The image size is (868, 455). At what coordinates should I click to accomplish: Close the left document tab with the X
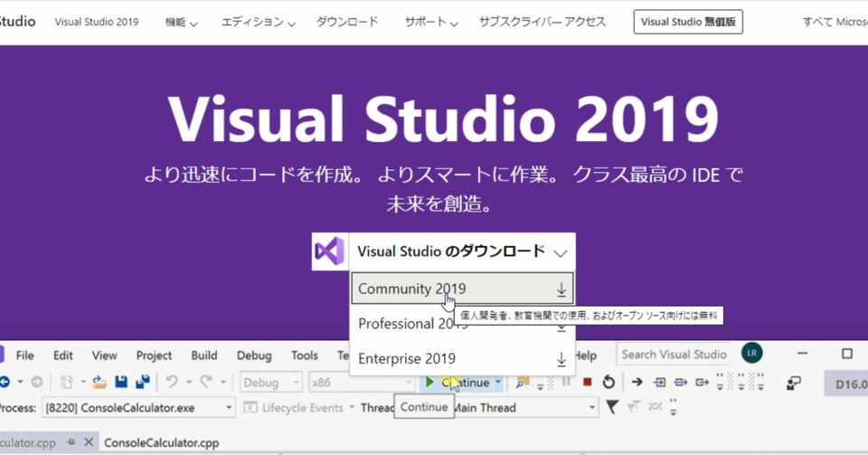[x=89, y=442]
